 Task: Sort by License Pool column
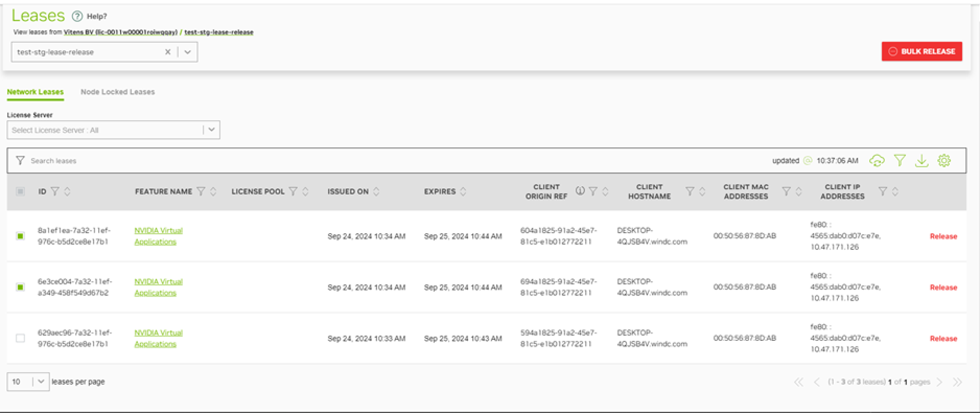(306, 191)
